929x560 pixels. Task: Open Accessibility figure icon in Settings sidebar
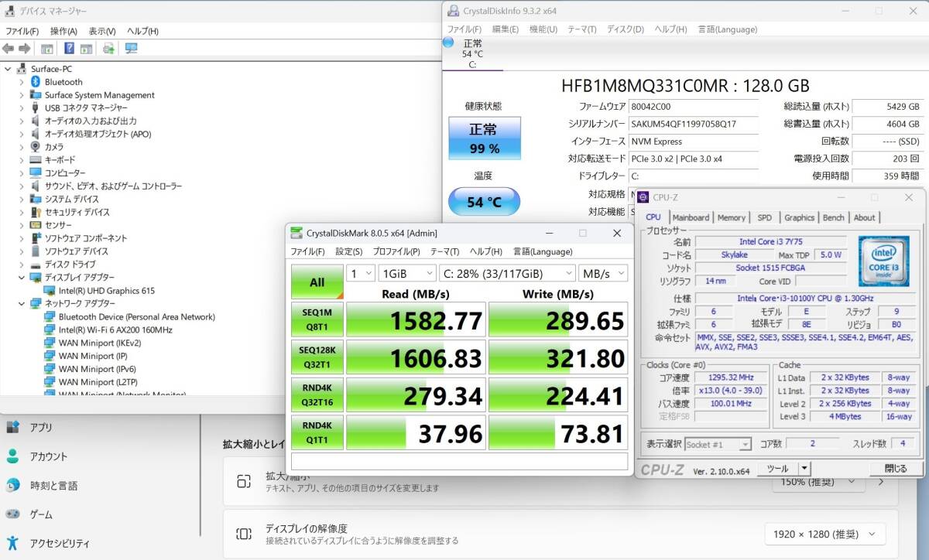[12, 543]
